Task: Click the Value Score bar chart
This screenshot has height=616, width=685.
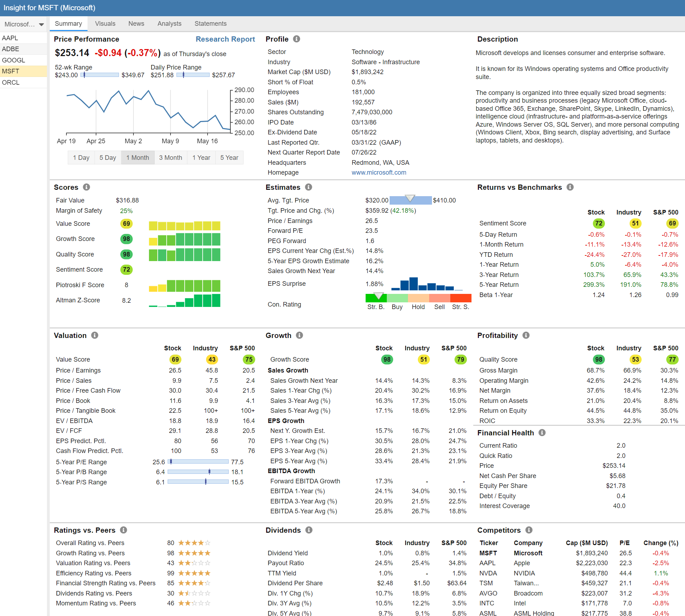Action: coord(185,226)
